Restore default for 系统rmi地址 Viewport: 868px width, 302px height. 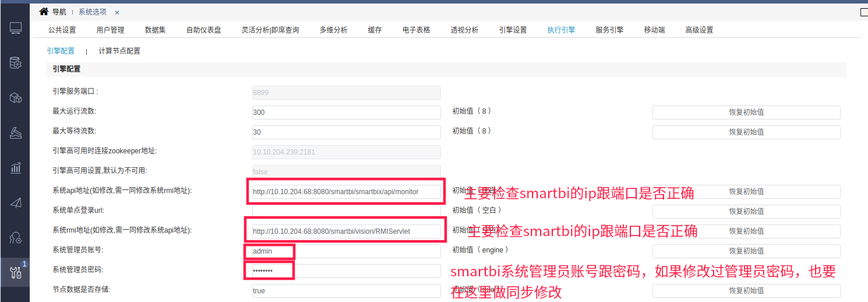click(746, 231)
